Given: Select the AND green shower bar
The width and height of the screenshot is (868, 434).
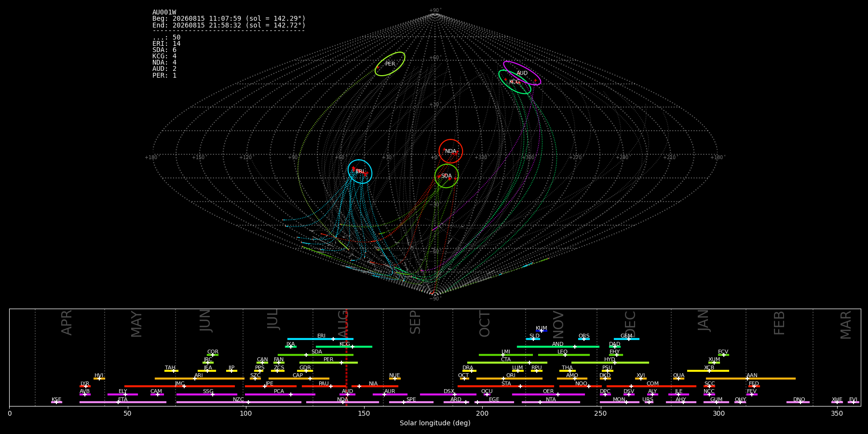Looking at the screenshot, I should click(558, 347).
